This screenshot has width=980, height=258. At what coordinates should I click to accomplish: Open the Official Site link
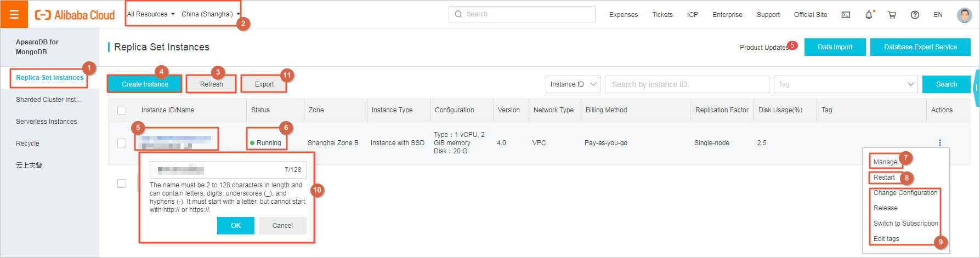811,15
